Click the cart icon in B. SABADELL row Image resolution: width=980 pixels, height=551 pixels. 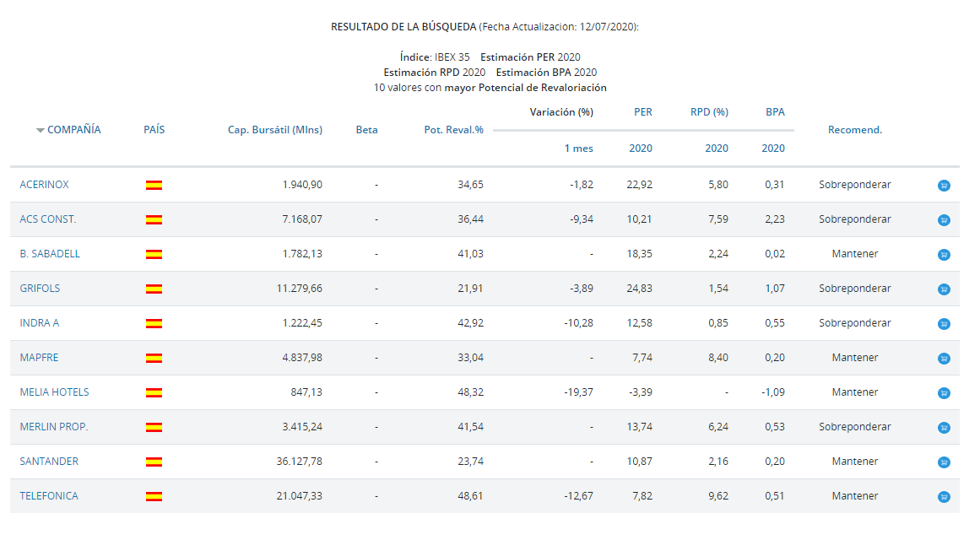[x=944, y=255]
